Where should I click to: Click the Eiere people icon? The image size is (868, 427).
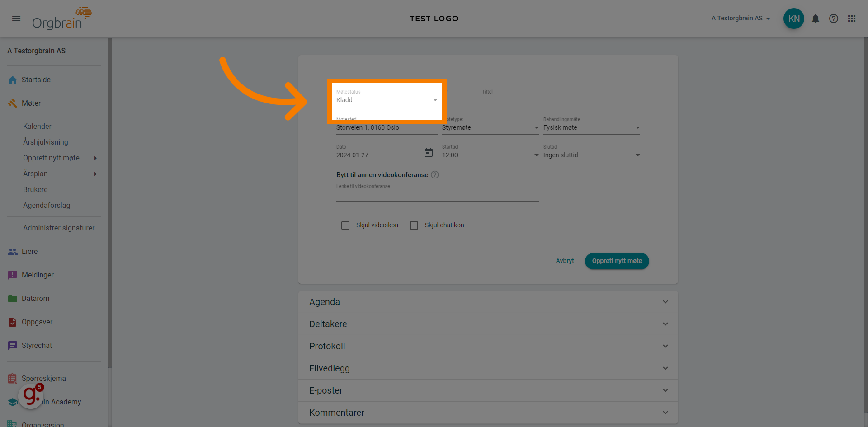[x=13, y=252]
